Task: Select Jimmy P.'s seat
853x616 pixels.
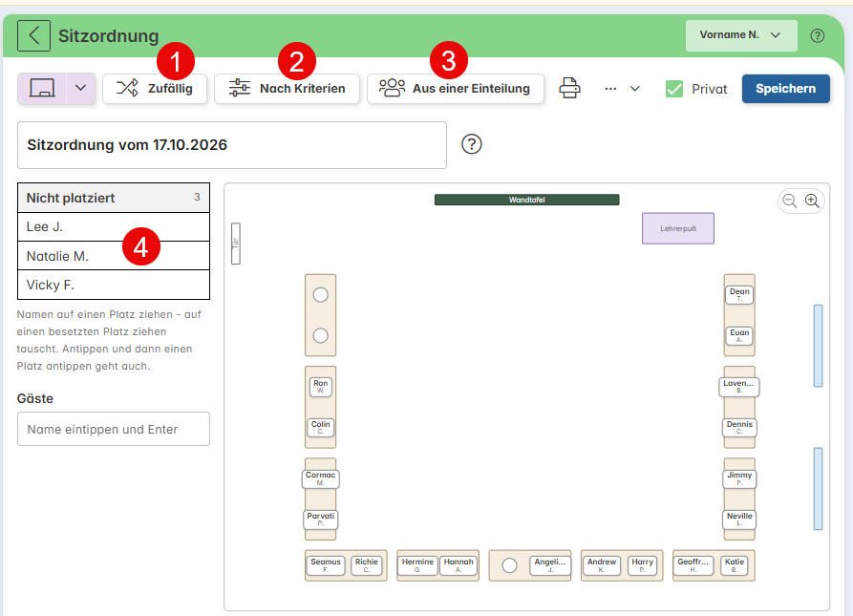Action: coord(739,478)
